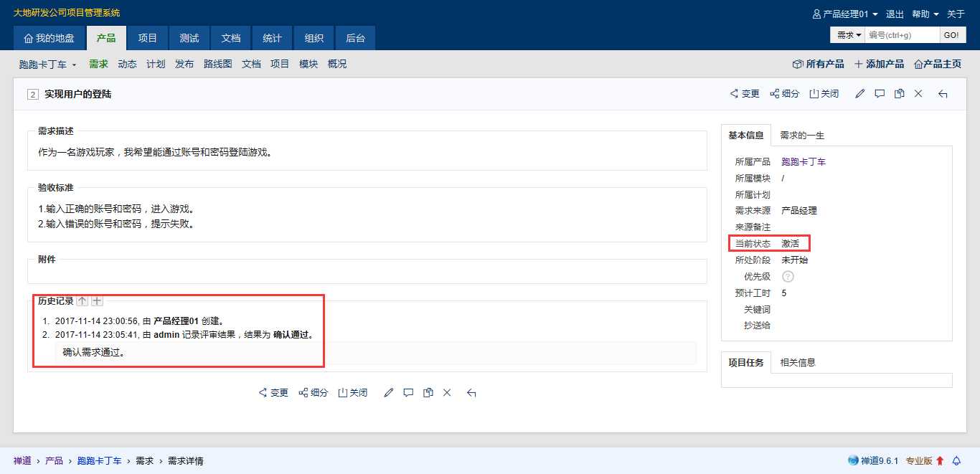
Task: Click the notification bell icon in footer
Action: 956,461
